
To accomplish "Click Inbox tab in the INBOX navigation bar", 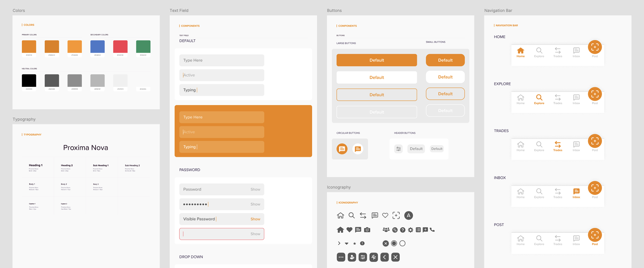I will [x=576, y=193].
